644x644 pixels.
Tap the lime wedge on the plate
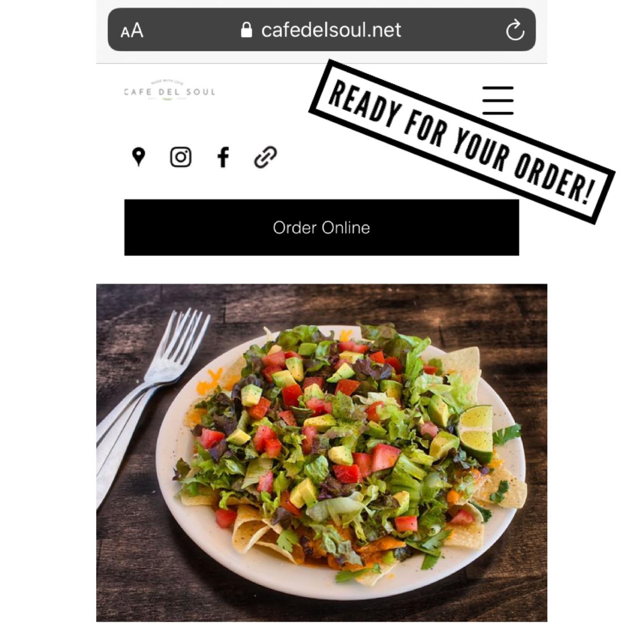click(x=476, y=432)
